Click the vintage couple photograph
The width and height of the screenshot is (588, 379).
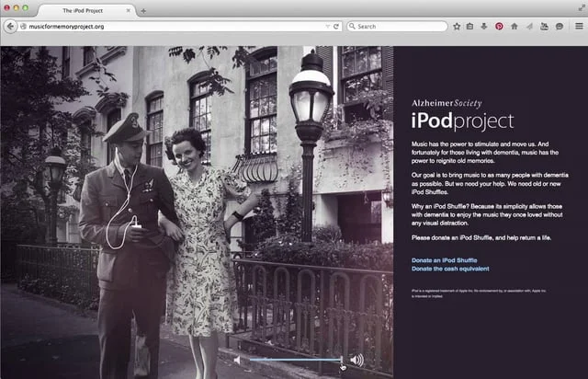click(x=197, y=212)
